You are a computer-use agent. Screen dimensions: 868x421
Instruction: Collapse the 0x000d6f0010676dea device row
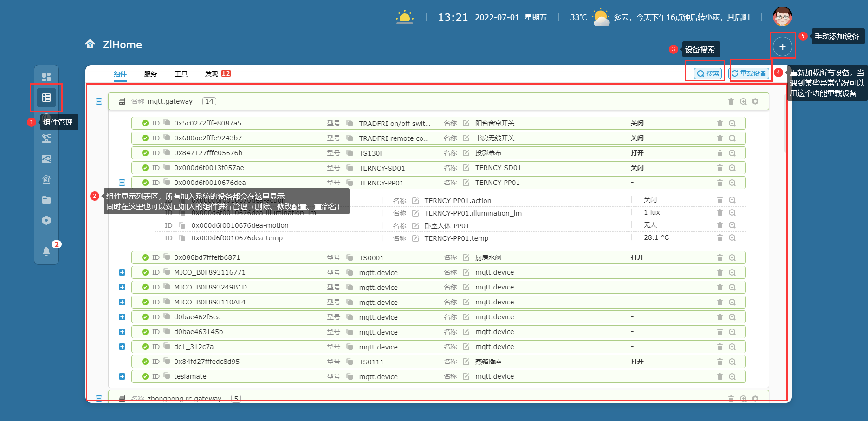(122, 183)
